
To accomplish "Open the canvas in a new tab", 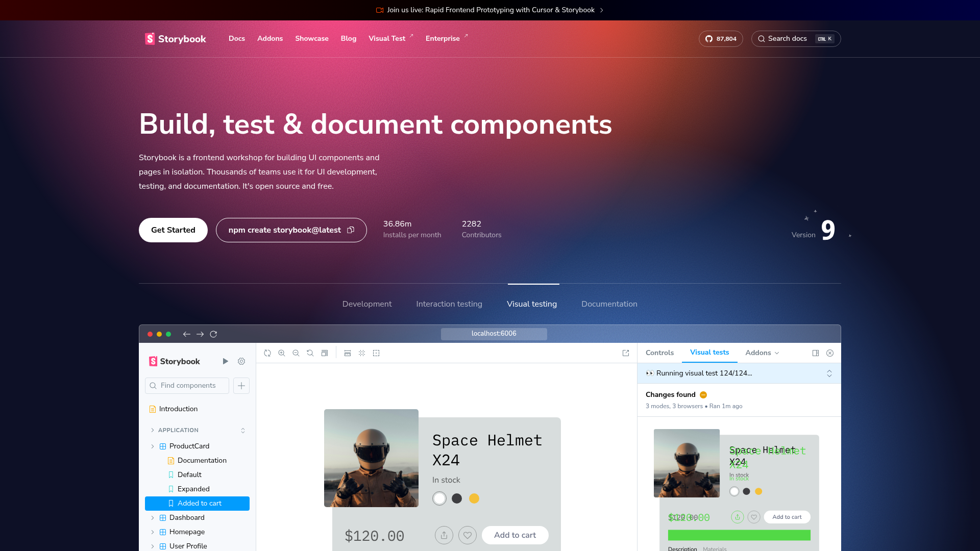I will coord(626,353).
